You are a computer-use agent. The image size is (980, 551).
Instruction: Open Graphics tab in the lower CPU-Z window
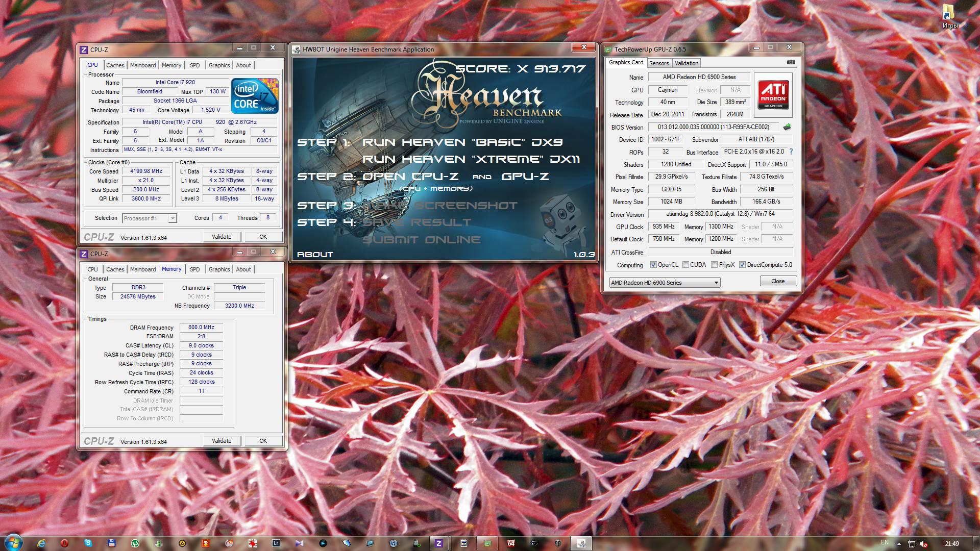pos(219,269)
